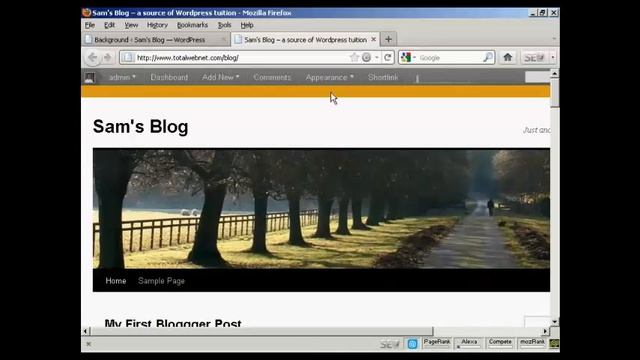Open the View menu

[x=131, y=25]
